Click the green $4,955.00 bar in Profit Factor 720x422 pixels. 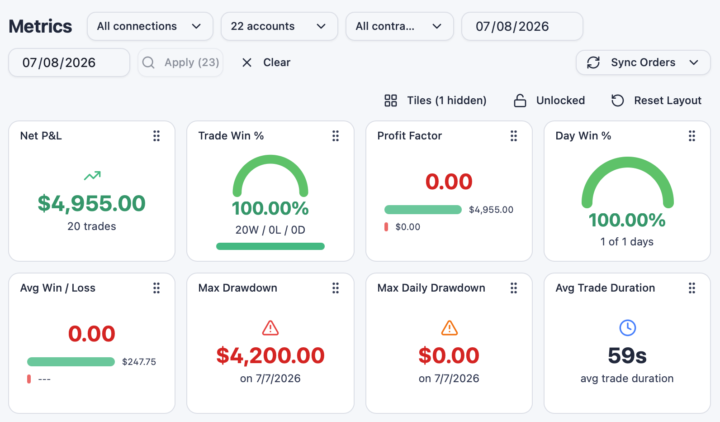(423, 209)
